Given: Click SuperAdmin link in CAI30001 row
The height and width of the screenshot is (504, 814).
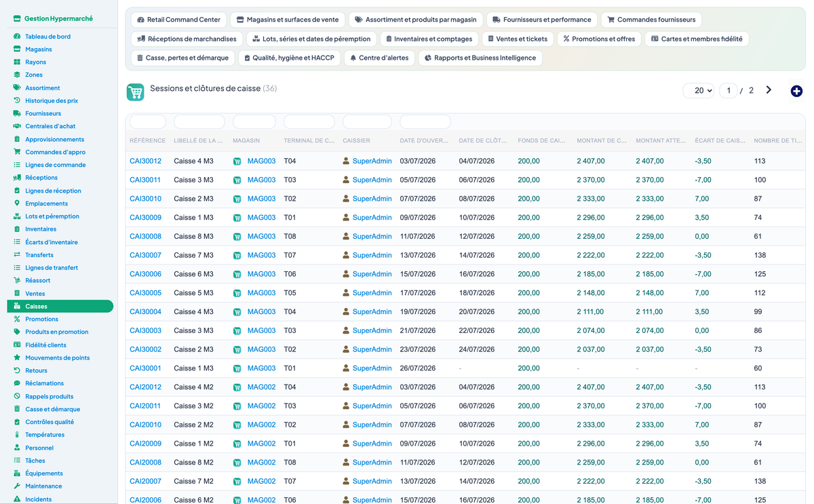Looking at the screenshot, I should coord(372,368).
